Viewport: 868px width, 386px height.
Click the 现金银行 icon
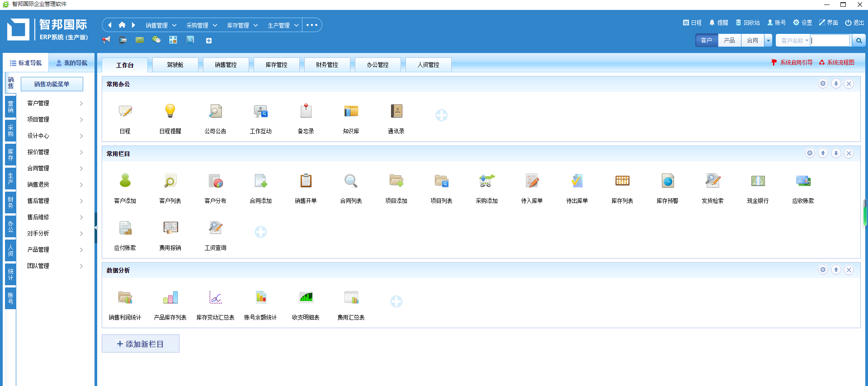coord(758,181)
